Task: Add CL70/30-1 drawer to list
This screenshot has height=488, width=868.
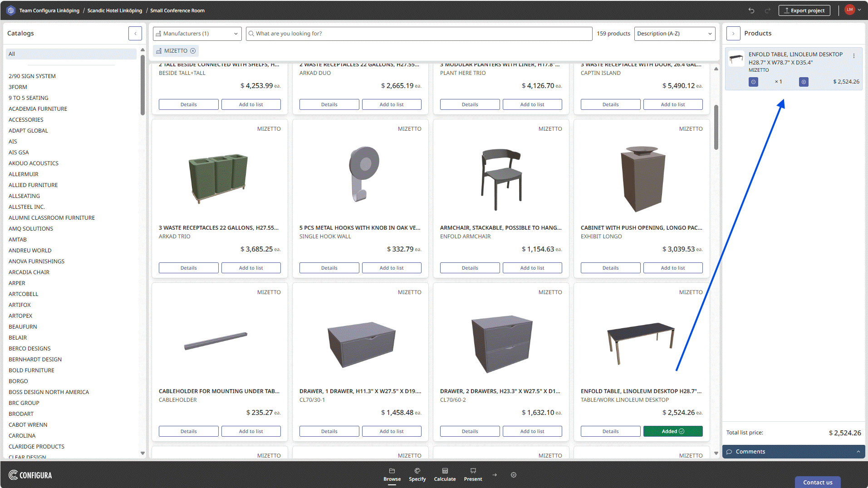Action: click(x=392, y=431)
